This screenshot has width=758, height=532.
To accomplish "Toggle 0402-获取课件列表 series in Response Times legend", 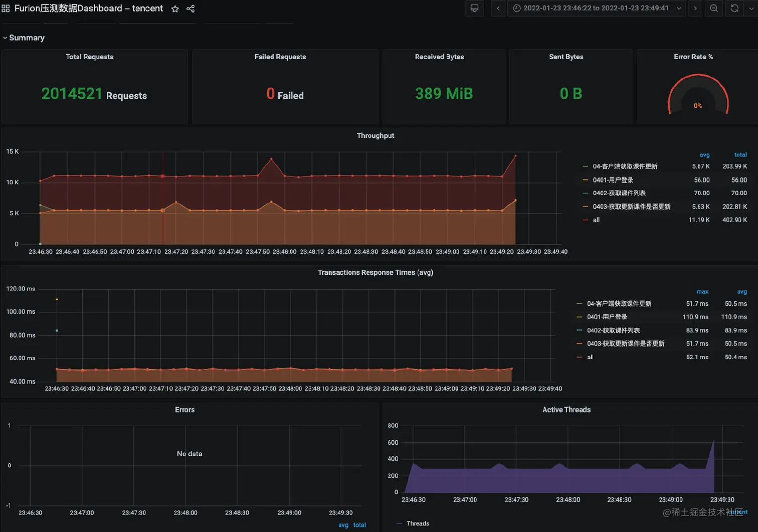I will pyautogui.click(x=614, y=330).
